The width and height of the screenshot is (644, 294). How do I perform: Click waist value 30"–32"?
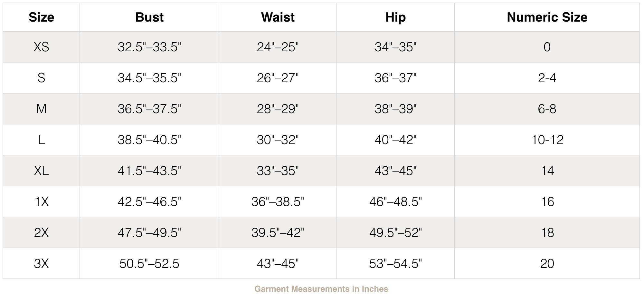click(278, 140)
